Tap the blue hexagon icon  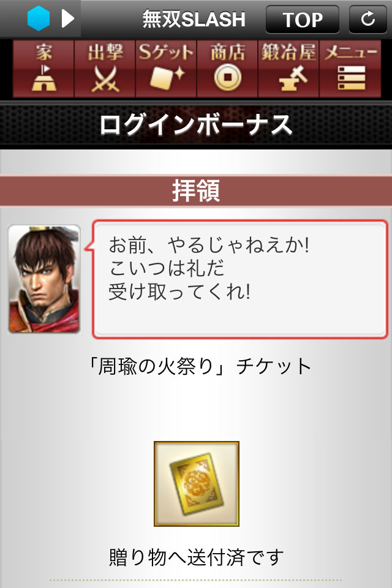pyautogui.click(x=39, y=18)
